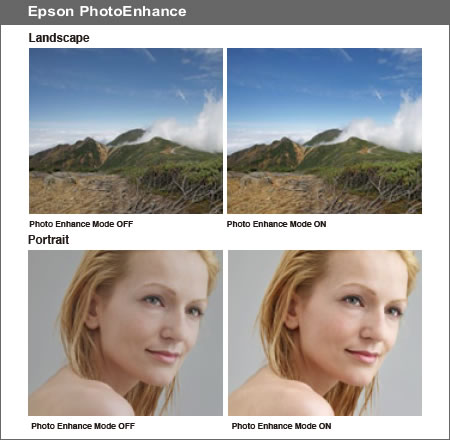Viewport: 450px width, 440px height.
Task: Open the landscape photo with Enhance OFF
Action: click(x=126, y=131)
